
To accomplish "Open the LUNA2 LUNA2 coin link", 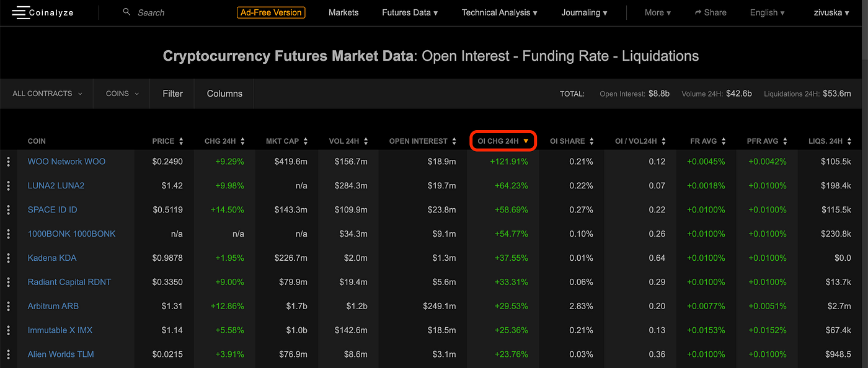I will pos(56,186).
